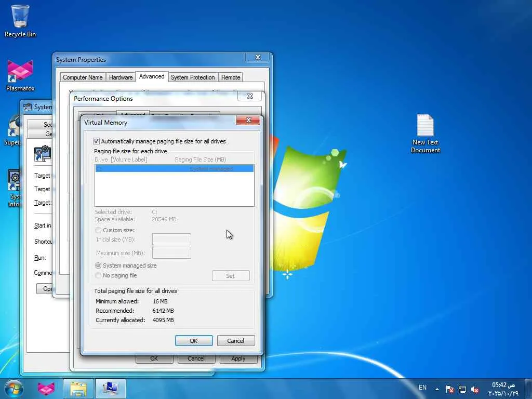Viewport: 532px width, 399px height.
Task: Click the muted volume tray icon
Action: [x=475, y=389]
